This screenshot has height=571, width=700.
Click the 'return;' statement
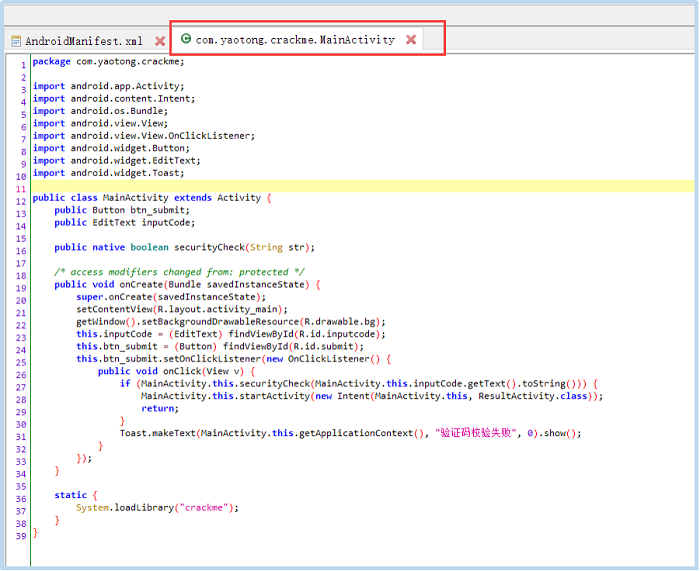coord(160,409)
